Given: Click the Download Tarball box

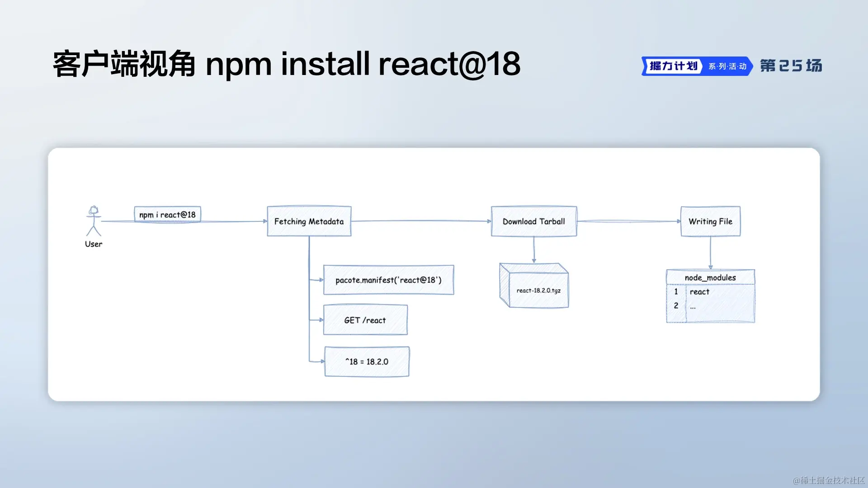Looking at the screenshot, I should 534,221.
